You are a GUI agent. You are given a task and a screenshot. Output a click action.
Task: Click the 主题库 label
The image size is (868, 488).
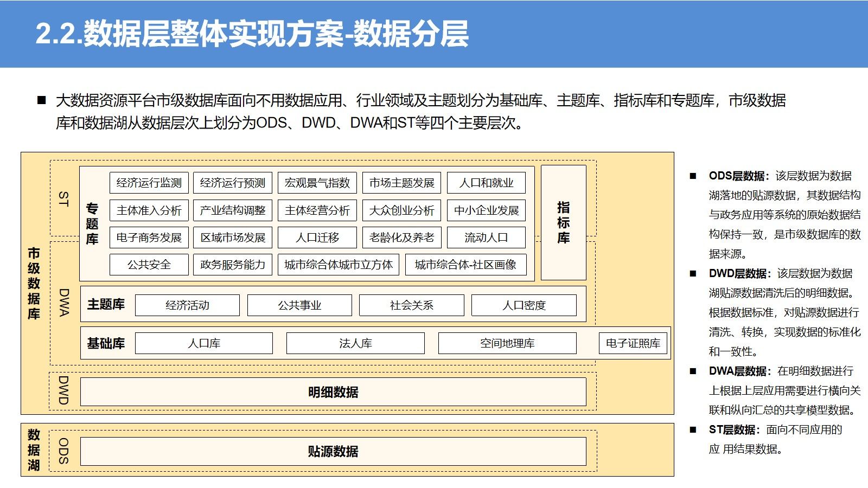point(106,304)
